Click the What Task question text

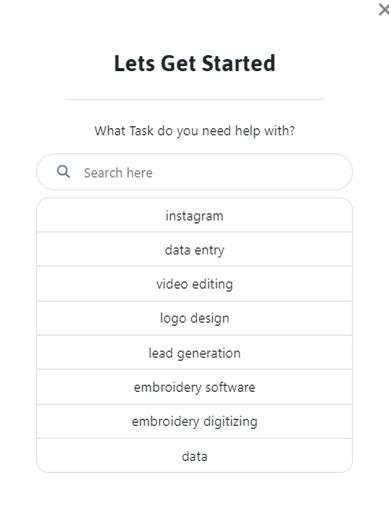click(x=195, y=131)
